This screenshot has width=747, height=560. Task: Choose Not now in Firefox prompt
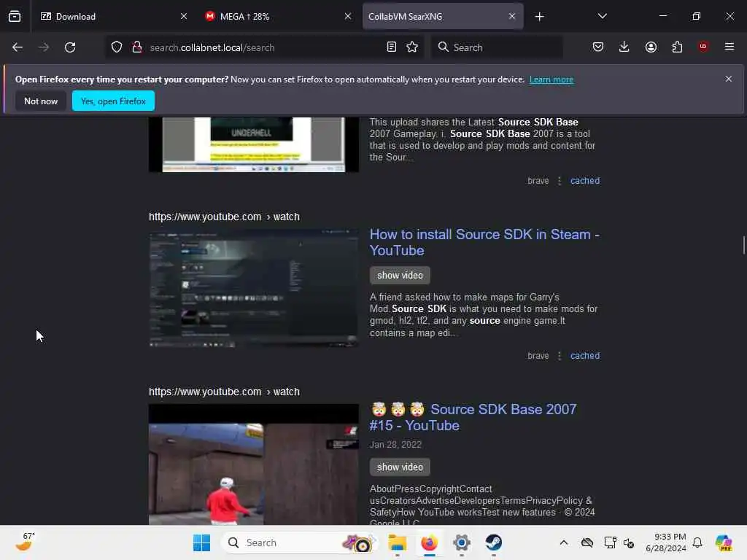41,101
